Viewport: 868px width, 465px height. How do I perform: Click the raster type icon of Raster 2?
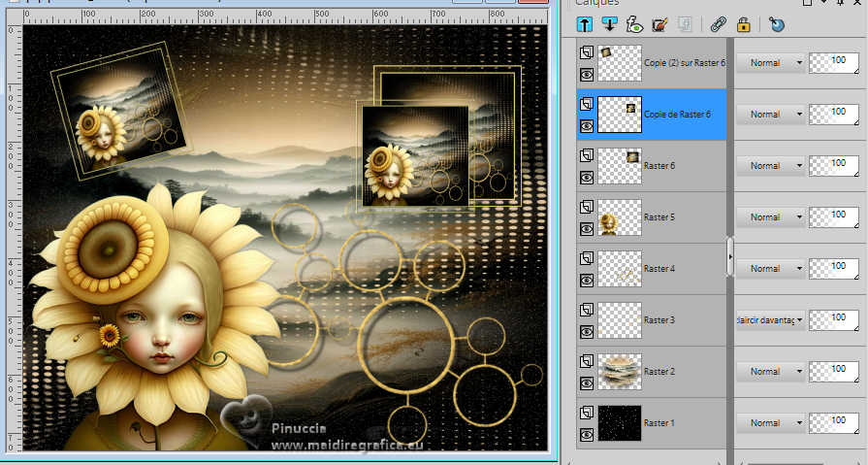(x=586, y=361)
